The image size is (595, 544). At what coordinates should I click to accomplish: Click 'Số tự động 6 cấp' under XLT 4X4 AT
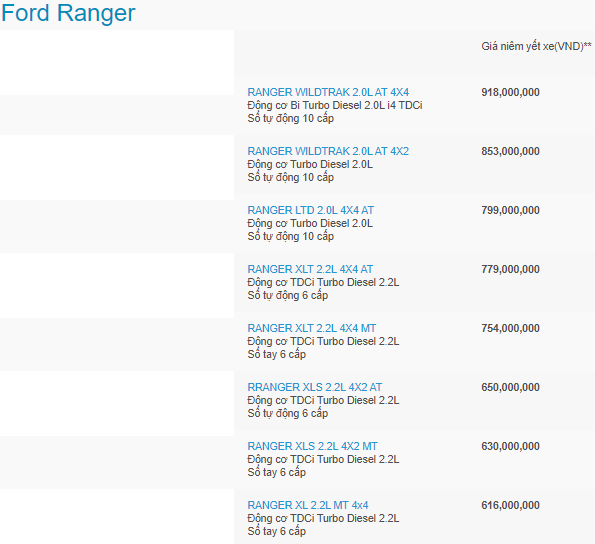[288, 296]
